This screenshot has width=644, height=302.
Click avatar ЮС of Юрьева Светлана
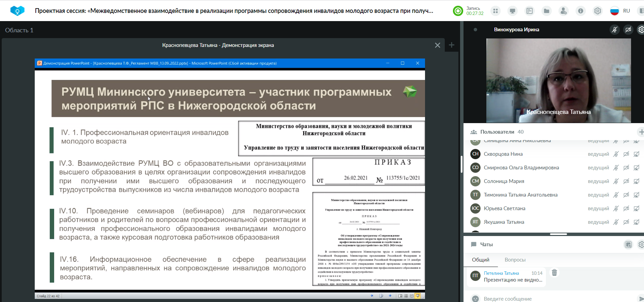point(475,208)
